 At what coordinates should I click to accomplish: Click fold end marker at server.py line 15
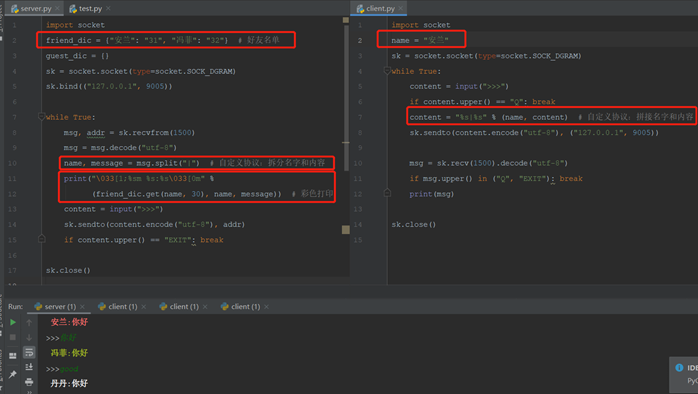pos(41,239)
